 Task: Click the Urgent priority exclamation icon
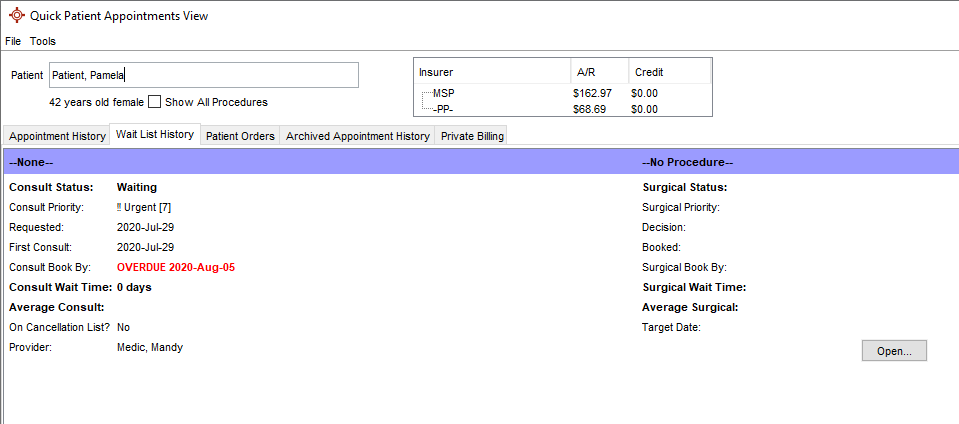coord(119,207)
